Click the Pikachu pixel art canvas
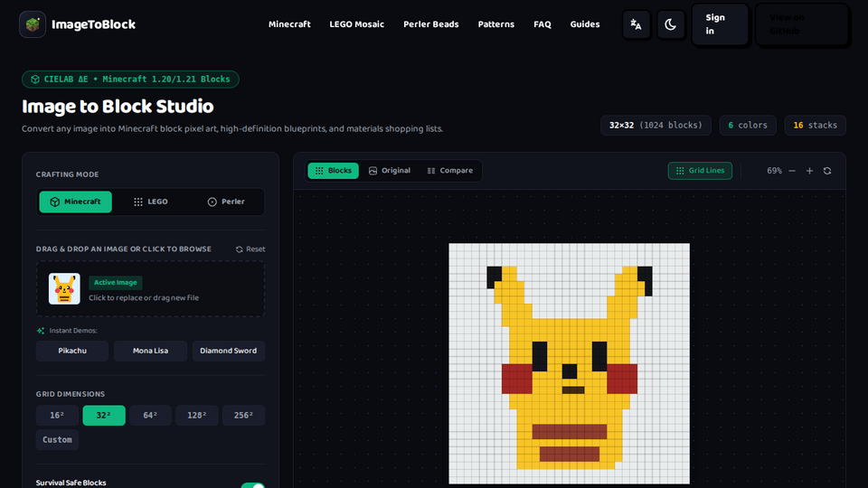The image size is (868, 488). pyautogui.click(x=569, y=363)
